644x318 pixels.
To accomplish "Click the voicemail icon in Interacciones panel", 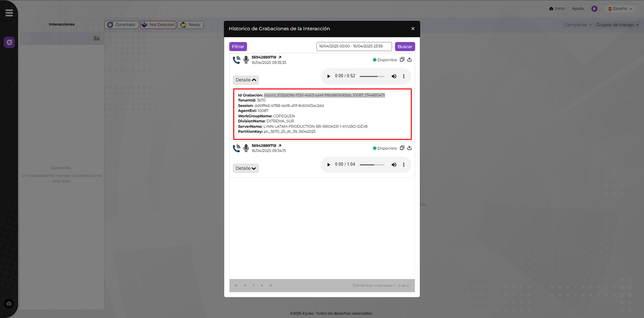I will click(97, 38).
